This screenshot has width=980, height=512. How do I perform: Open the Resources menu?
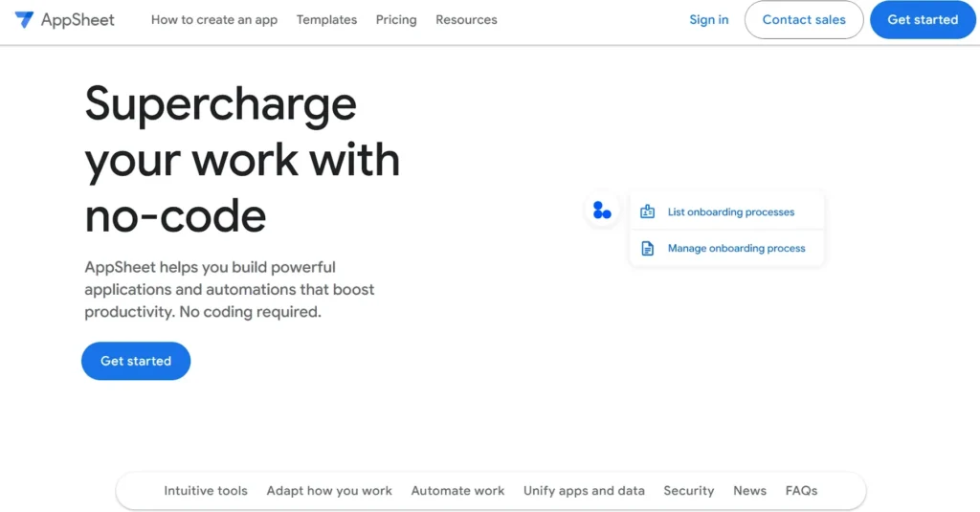pyautogui.click(x=466, y=20)
